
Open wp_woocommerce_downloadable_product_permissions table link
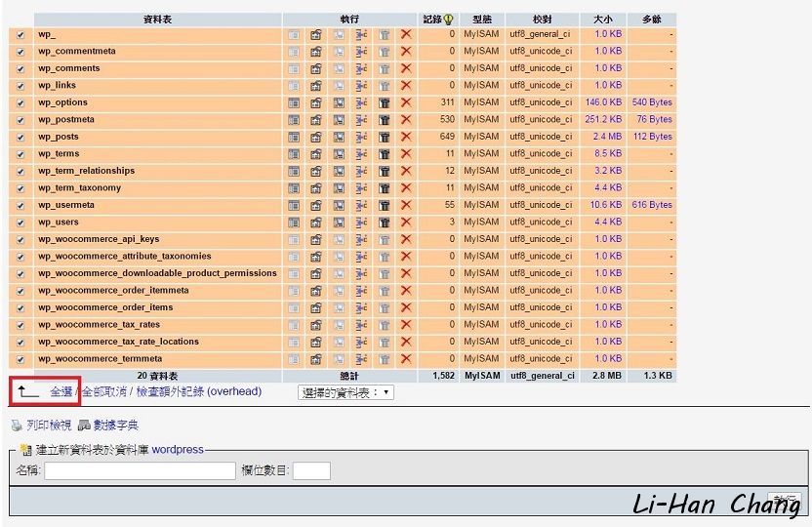(157, 273)
